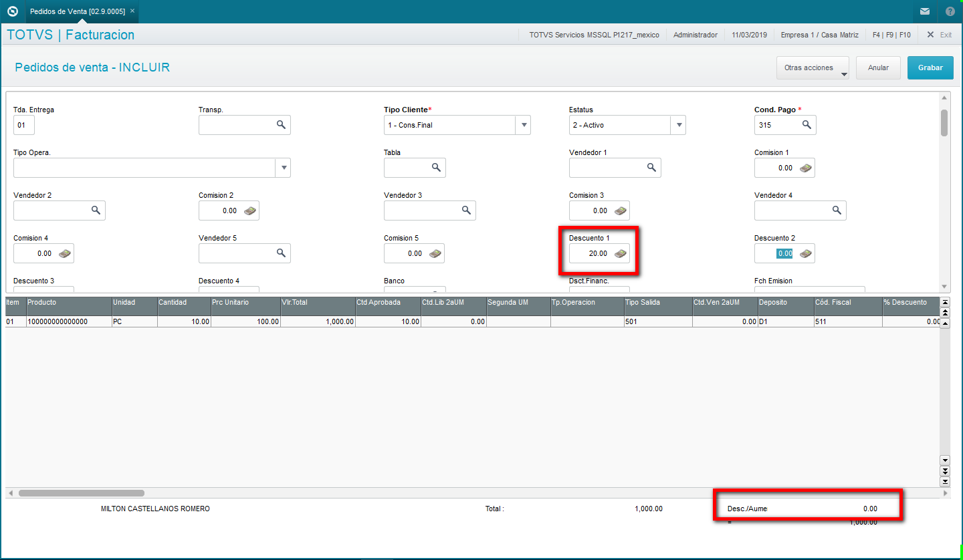Click the % Descuento column header
Viewport: 963px width, 560px height.
(911, 305)
